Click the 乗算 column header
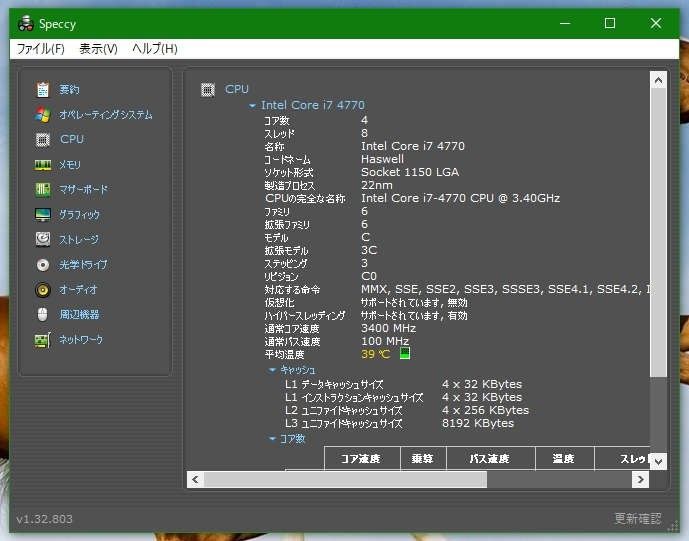The height and width of the screenshot is (541, 689). coord(423,458)
